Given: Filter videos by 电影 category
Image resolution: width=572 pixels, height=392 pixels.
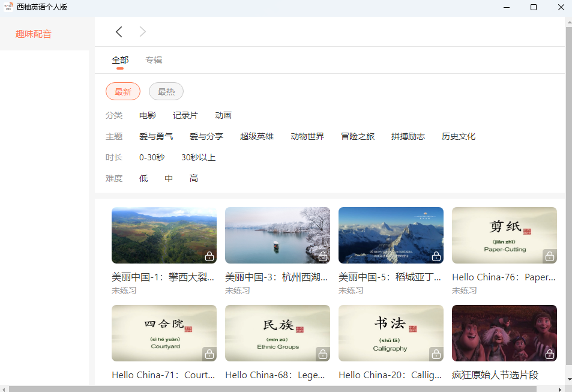Looking at the screenshot, I should (147, 115).
